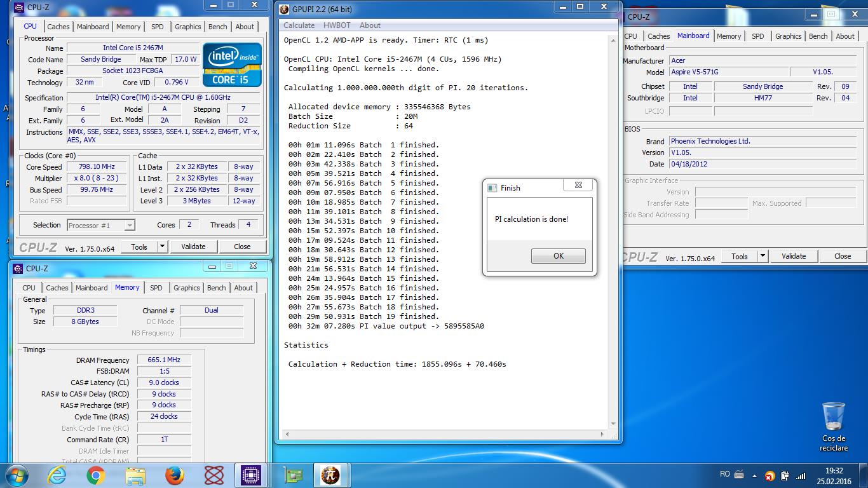The image size is (868, 488).
Task: Click the keyboard icon in the system tray
Action: pyautogui.click(x=739, y=474)
